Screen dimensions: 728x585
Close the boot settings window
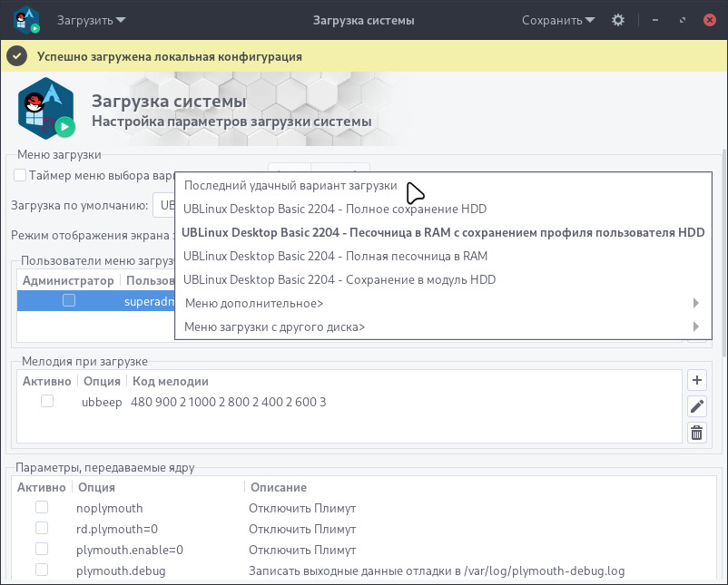point(710,20)
